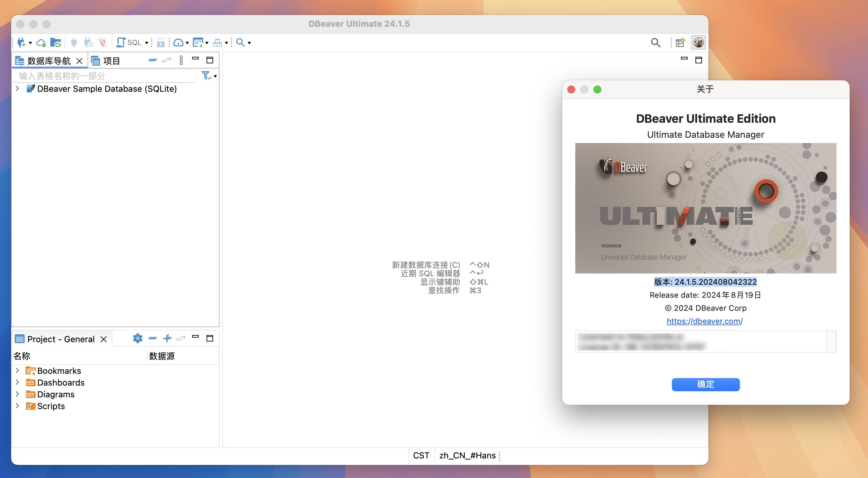This screenshot has width=868, height=478.
Task: Expand DBeaver Sample Database (SQLite) node
Action: (18, 88)
